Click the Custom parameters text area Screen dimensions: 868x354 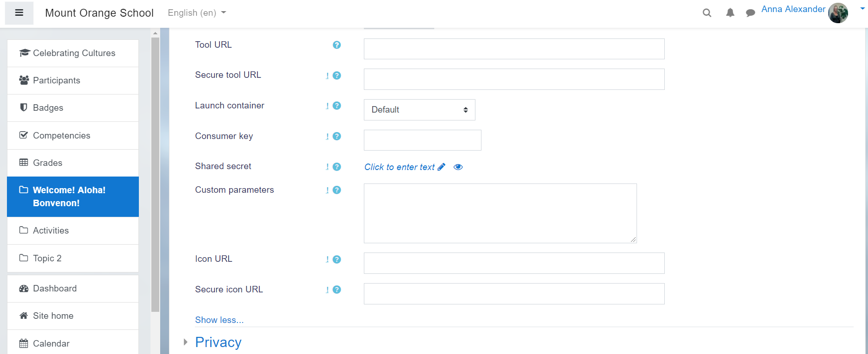point(500,213)
